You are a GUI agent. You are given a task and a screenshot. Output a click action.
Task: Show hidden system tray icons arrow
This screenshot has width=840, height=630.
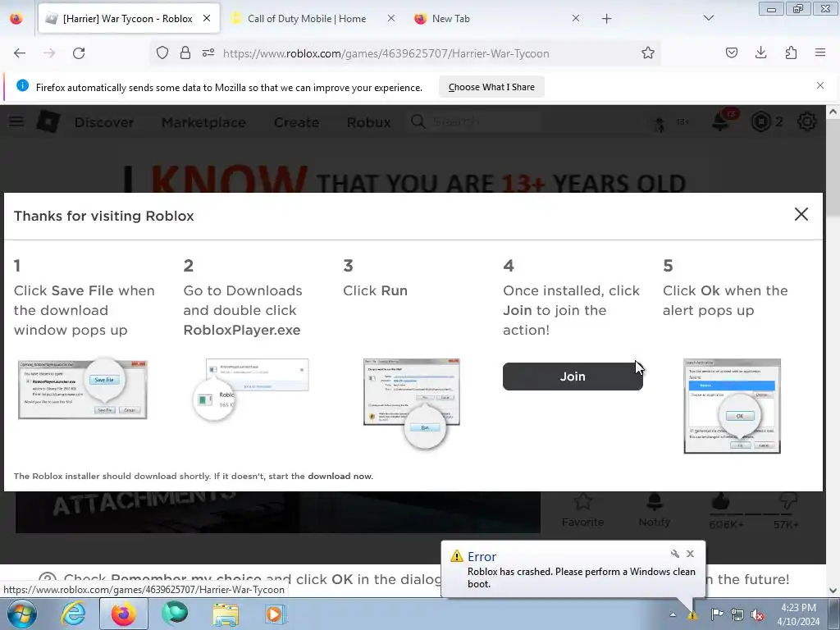[673, 614]
